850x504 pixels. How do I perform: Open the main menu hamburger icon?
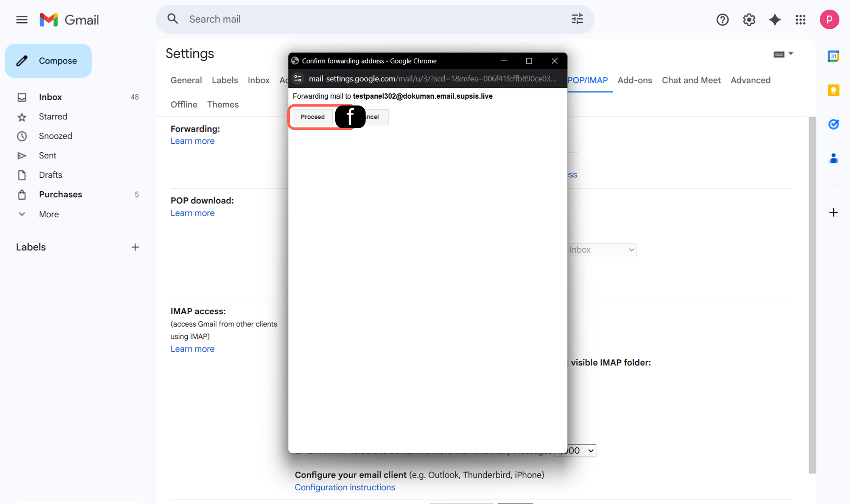22,20
